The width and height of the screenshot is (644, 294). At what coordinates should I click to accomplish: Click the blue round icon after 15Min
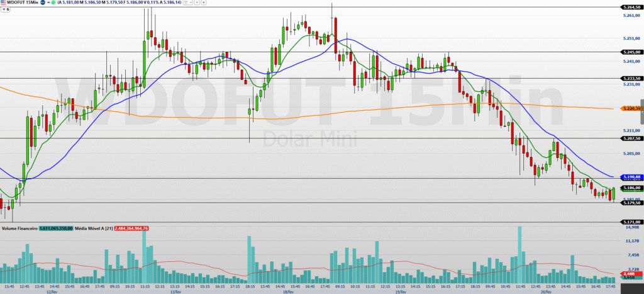click(x=43, y=3)
